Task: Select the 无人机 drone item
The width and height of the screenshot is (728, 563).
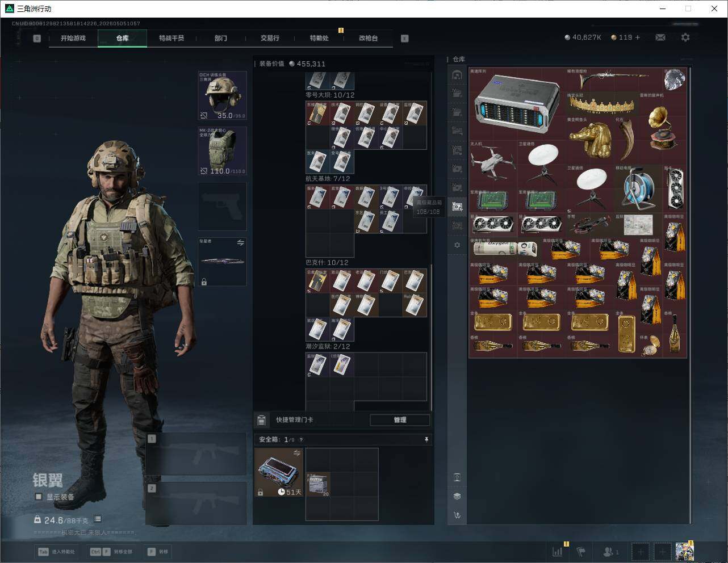Action: pyautogui.click(x=493, y=163)
